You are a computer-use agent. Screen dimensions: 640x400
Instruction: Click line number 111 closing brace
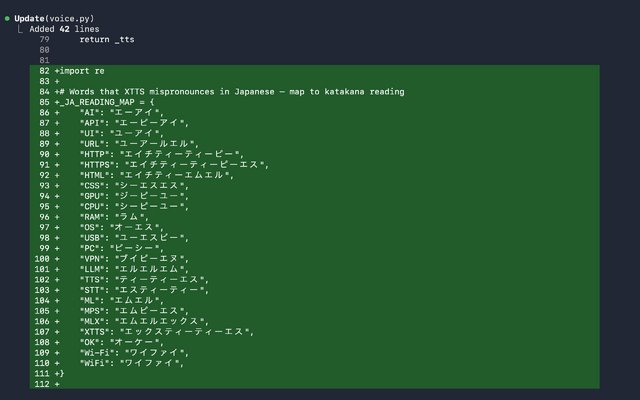coord(44,374)
